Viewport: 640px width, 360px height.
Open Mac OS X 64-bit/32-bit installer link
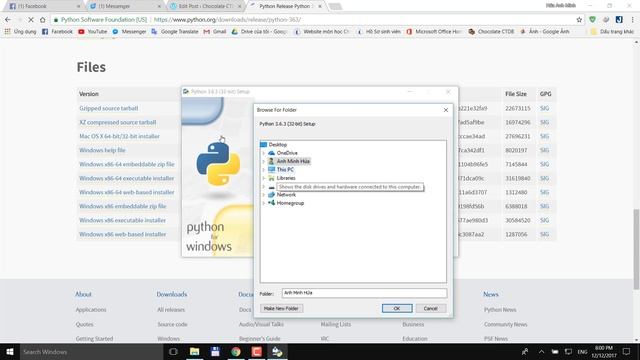coord(119,136)
